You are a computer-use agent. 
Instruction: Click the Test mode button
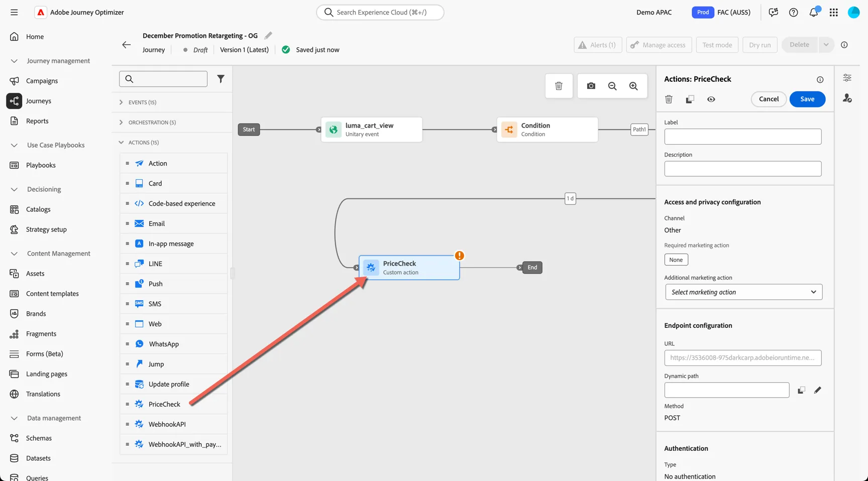[717, 45]
